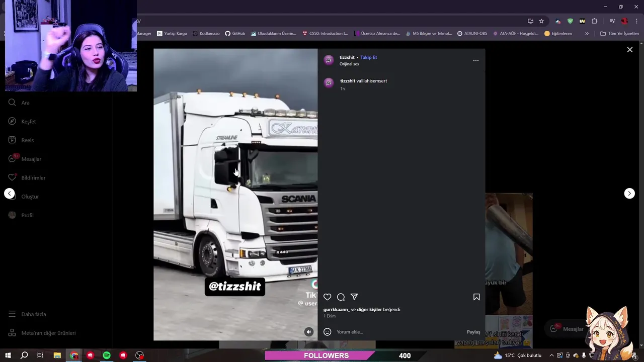The width and height of the screenshot is (644, 362).
Task: Click tizzshit avatar in post header
Action: point(329,60)
